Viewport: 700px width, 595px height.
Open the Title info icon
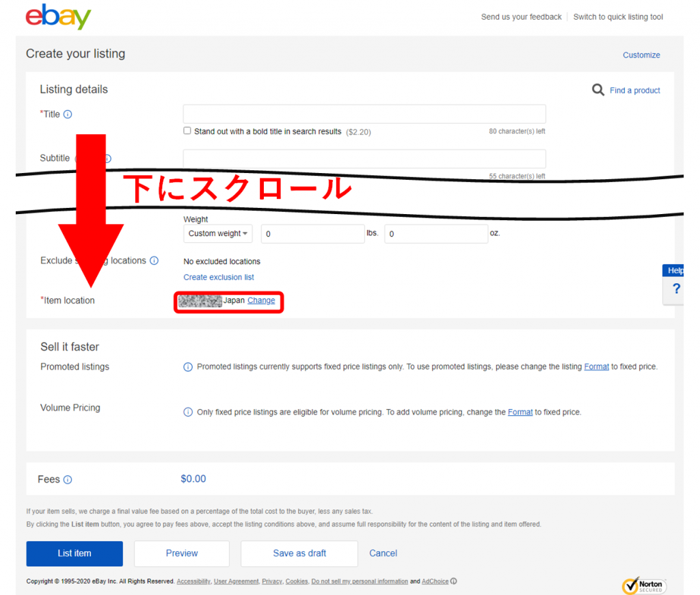pyautogui.click(x=68, y=114)
